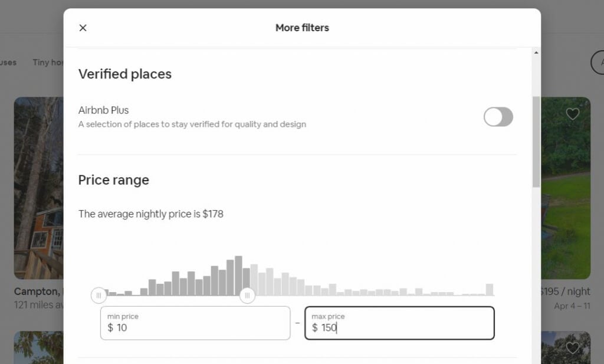The image size is (604, 364).
Task: Close the More filters dialog
Action: click(83, 28)
